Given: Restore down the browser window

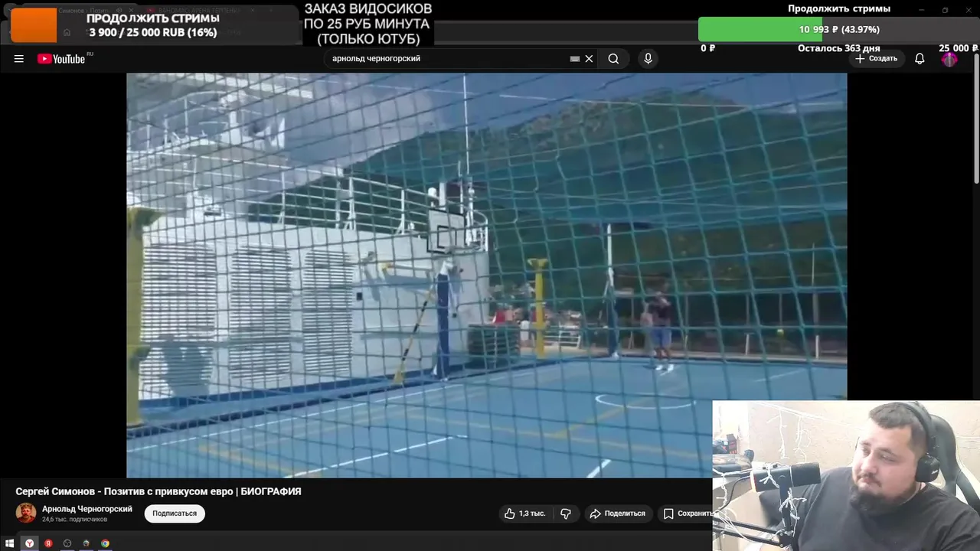Looking at the screenshot, I should (x=945, y=10).
